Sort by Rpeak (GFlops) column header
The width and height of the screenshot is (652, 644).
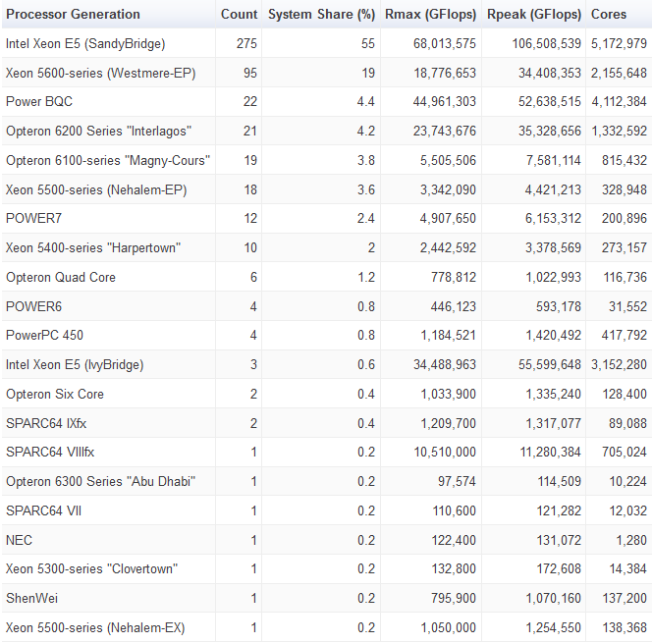(x=534, y=14)
